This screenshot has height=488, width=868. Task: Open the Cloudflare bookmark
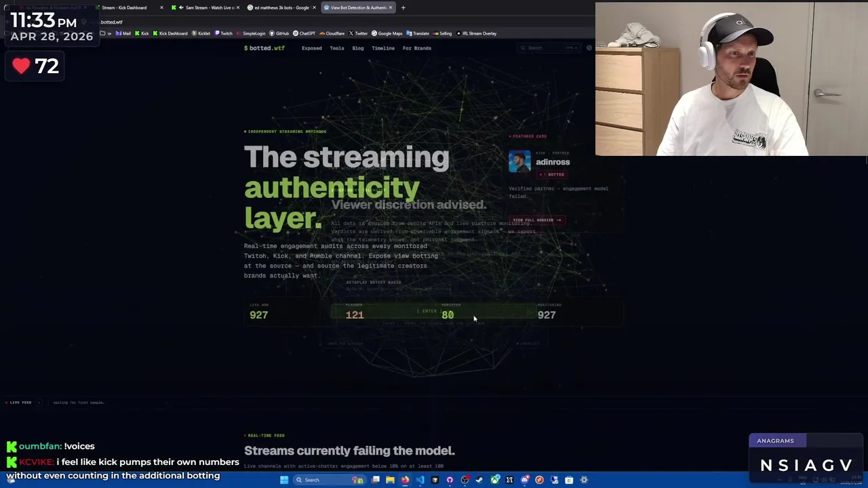pos(332,33)
